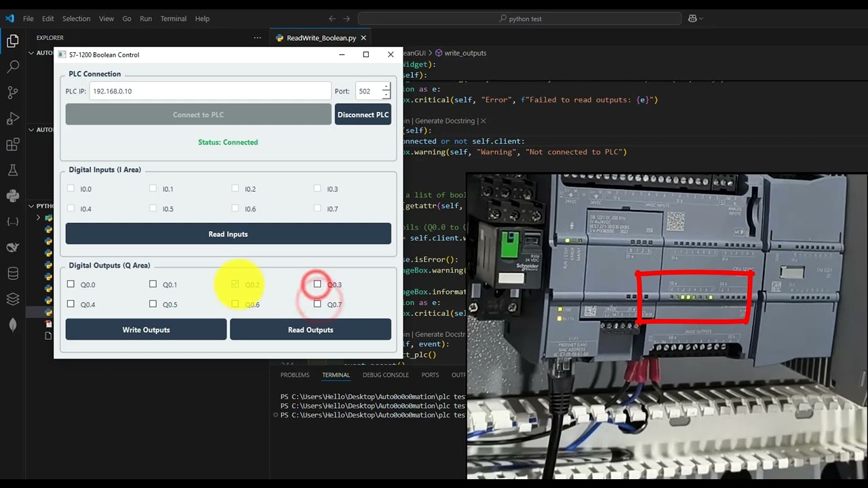This screenshot has width=868, height=488.
Task: Go back with the left arrow
Action: click(332, 18)
